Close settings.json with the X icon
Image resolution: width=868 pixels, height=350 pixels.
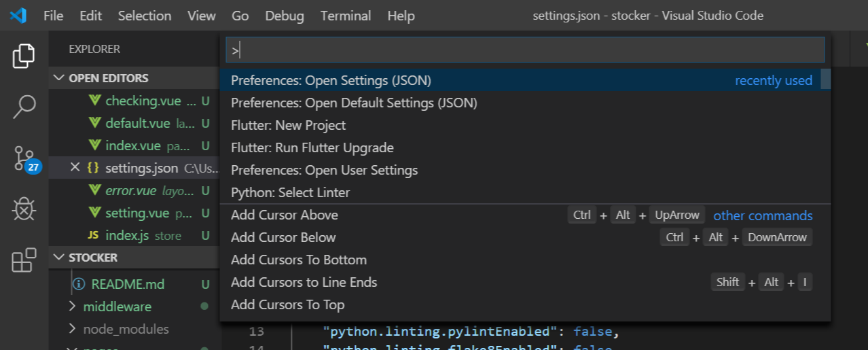pyautogui.click(x=75, y=168)
